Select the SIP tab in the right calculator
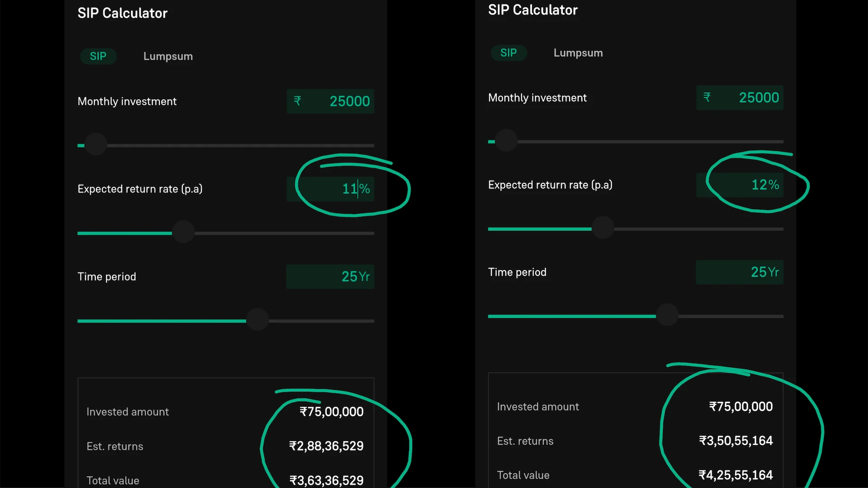 pyautogui.click(x=509, y=53)
